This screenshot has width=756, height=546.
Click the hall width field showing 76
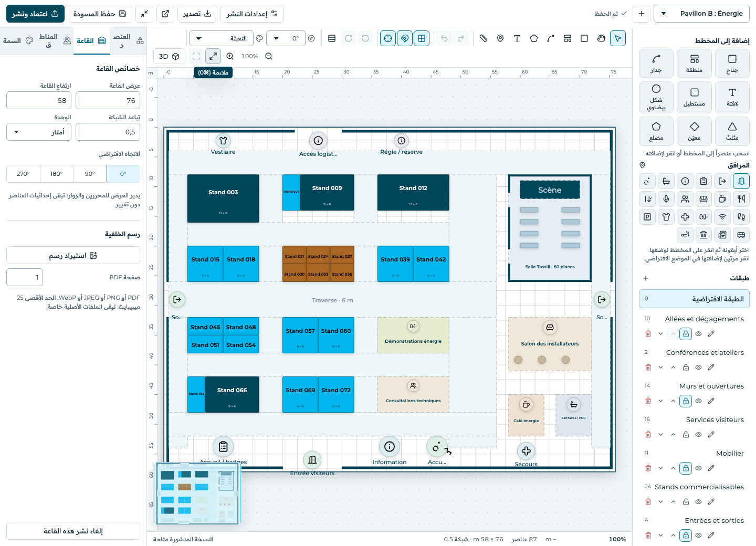coord(108,100)
